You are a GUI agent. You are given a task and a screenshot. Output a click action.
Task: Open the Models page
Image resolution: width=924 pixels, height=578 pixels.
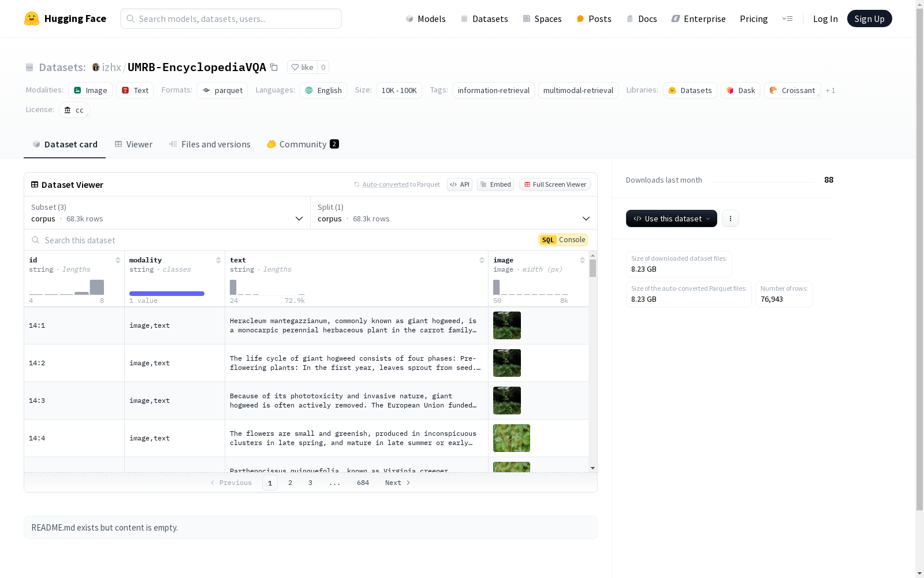426,18
